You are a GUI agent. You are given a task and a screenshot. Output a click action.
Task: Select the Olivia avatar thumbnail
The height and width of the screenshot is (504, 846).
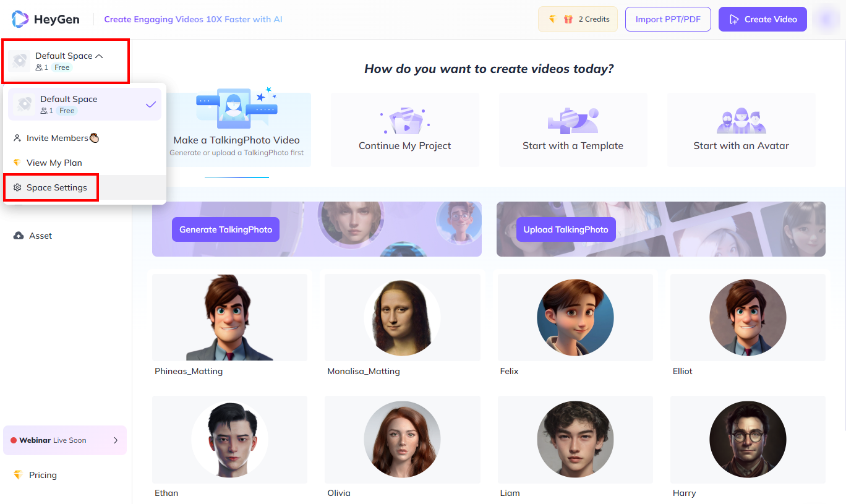coord(403,440)
